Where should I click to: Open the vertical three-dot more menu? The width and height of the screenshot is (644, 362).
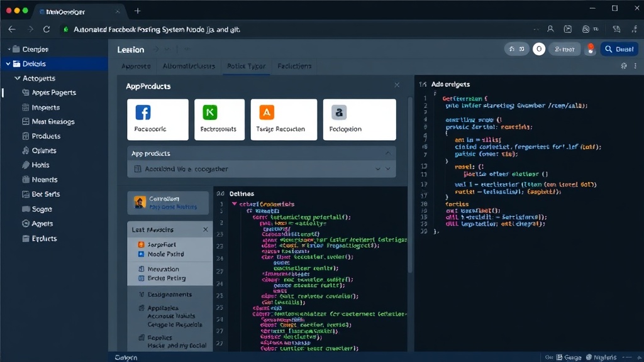[635, 65]
